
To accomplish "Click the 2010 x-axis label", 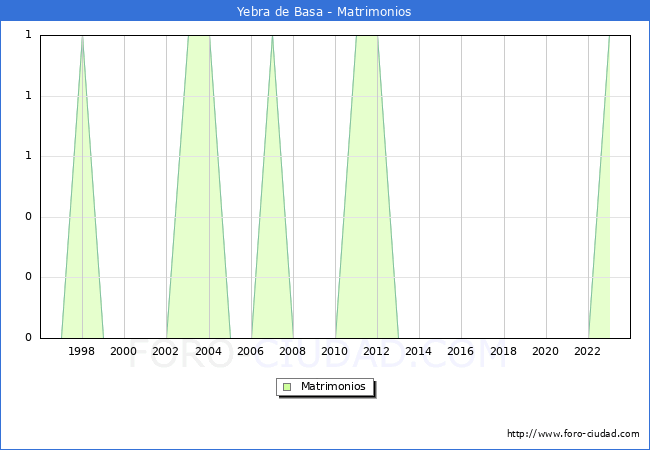I will 335,351.
